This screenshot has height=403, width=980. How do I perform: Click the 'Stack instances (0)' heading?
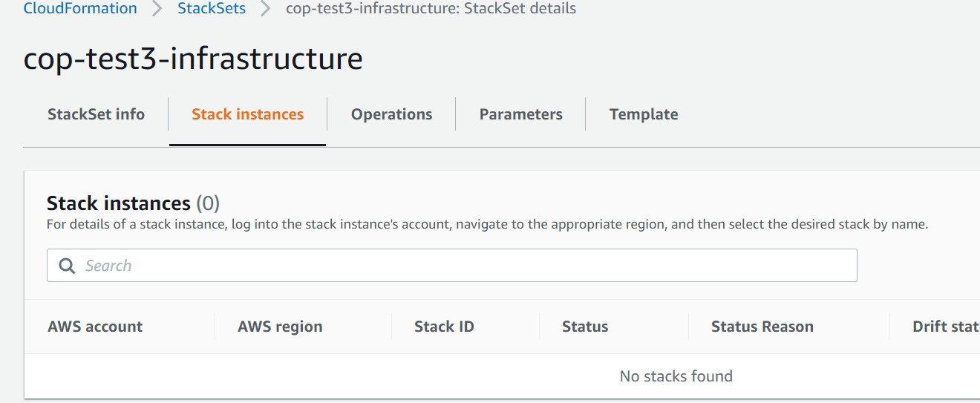click(x=133, y=203)
